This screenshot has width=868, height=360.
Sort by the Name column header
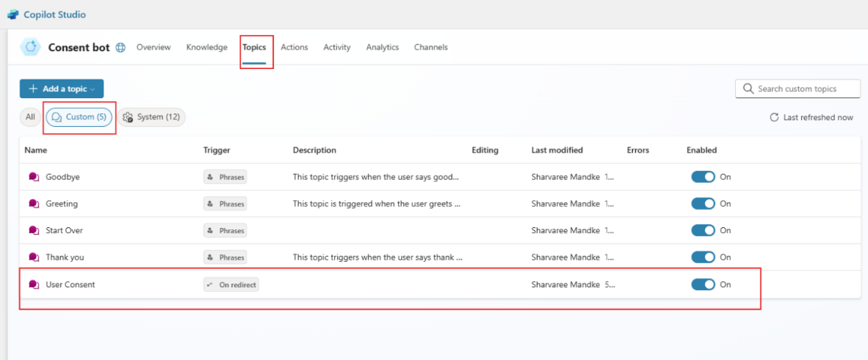36,150
